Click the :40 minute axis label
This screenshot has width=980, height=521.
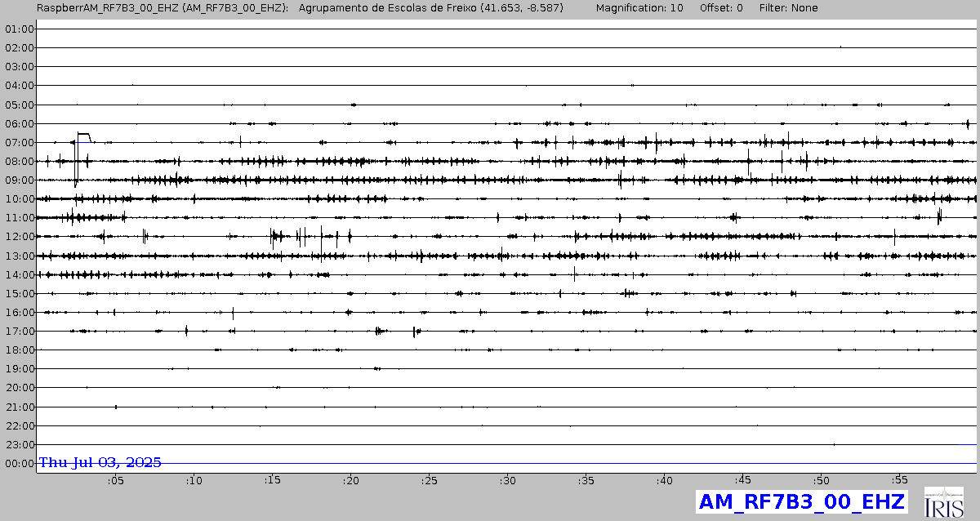pyautogui.click(x=664, y=480)
